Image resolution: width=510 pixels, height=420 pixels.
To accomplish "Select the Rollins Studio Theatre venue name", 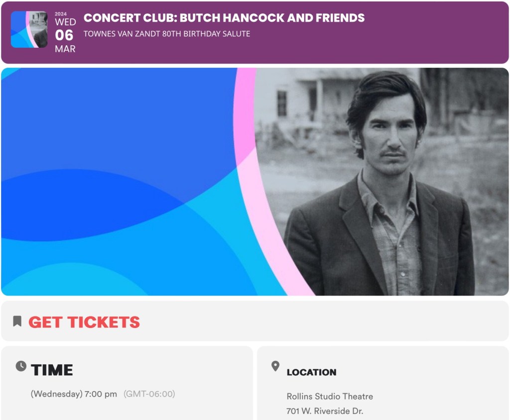I will click(x=330, y=396).
